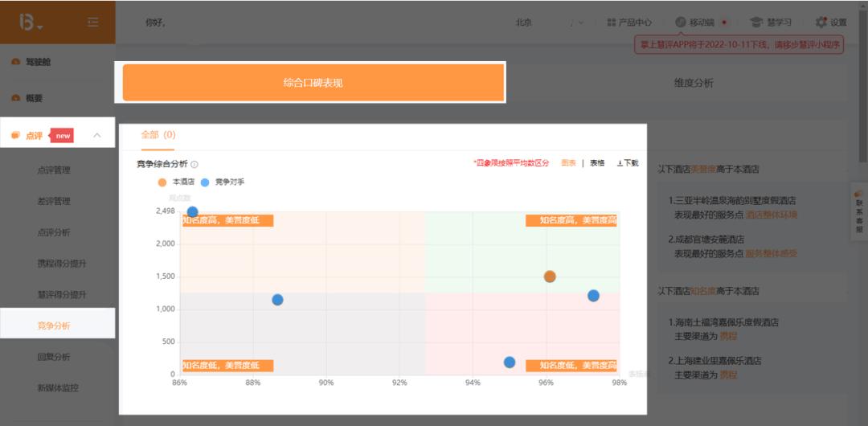The width and height of the screenshot is (868, 426).
Task: Select the 全部 (0) tab
Action: tap(158, 135)
